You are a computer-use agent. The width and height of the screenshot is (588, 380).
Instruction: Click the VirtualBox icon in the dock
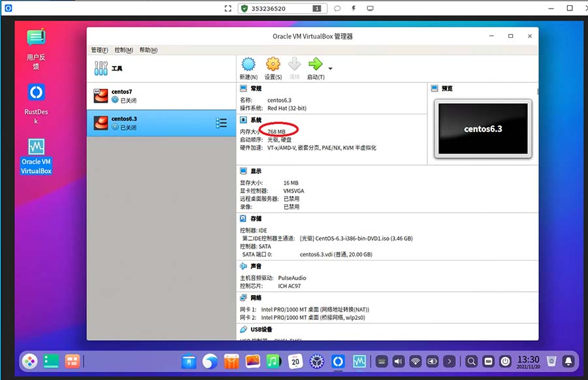click(x=359, y=362)
